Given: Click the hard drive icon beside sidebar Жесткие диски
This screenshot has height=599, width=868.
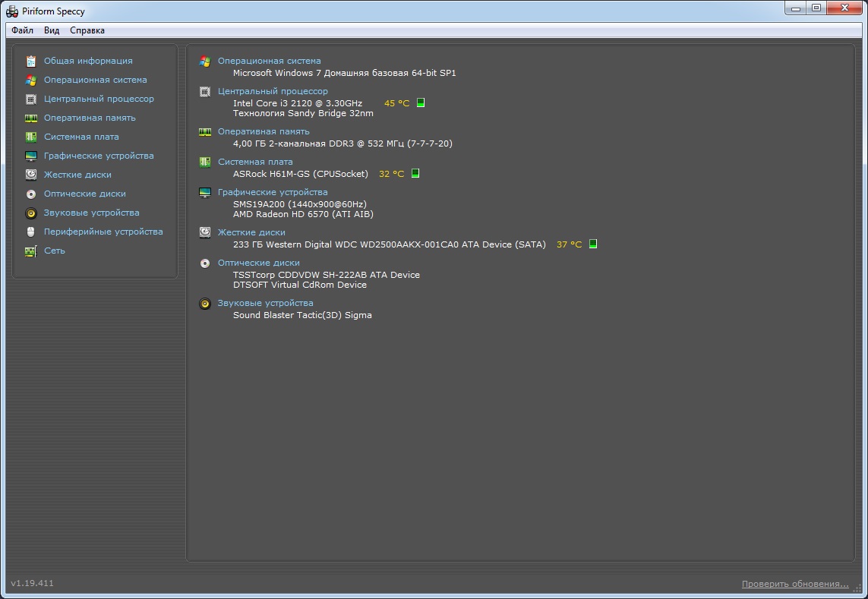Looking at the screenshot, I should [31, 175].
